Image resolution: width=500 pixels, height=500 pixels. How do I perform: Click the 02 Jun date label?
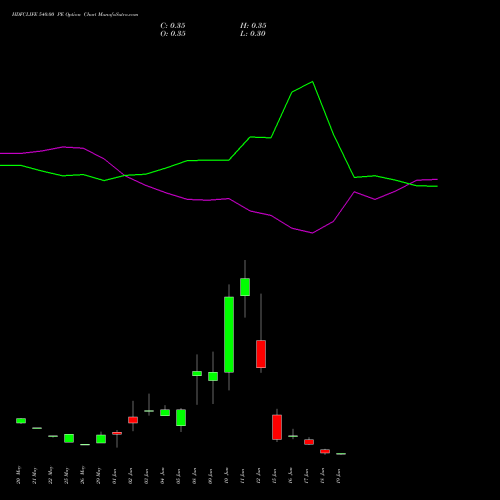tap(130, 476)
